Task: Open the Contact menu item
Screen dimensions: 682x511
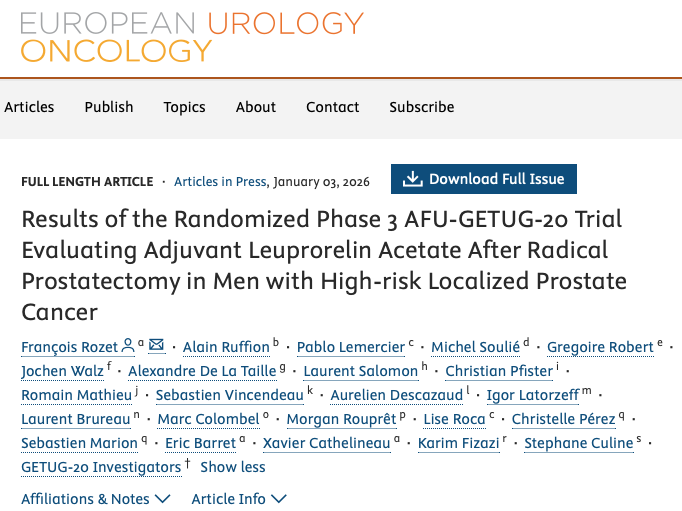Action: [x=333, y=107]
